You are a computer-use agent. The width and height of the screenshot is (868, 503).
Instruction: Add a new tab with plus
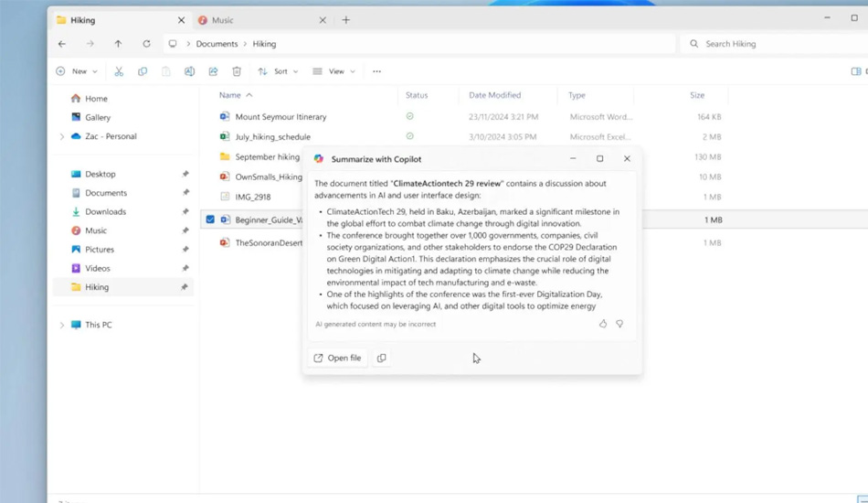tap(346, 20)
